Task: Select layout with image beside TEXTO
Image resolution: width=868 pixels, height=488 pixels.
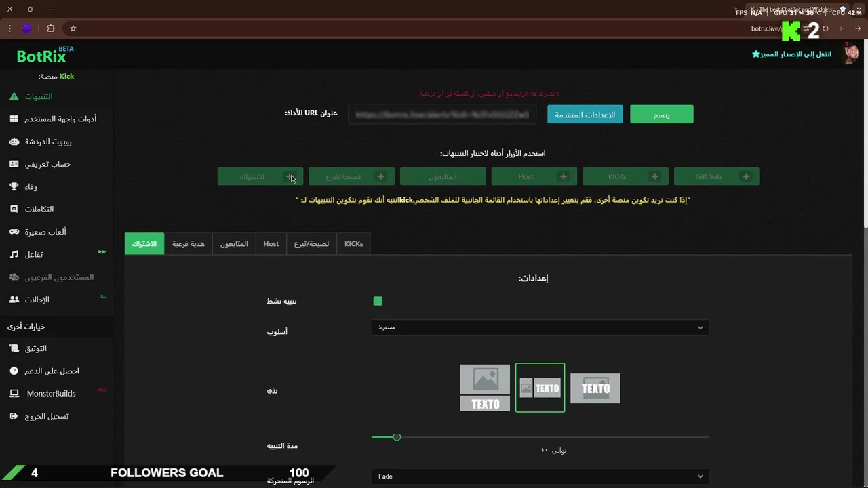Action: pyautogui.click(x=540, y=388)
